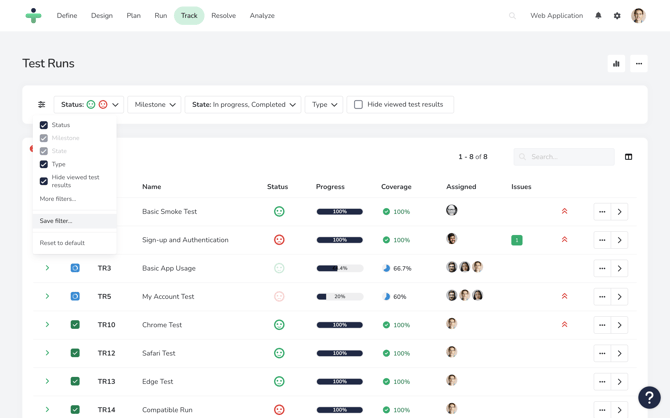Click Reset to default
The width and height of the screenshot is (670, 418).
[62, 243]
